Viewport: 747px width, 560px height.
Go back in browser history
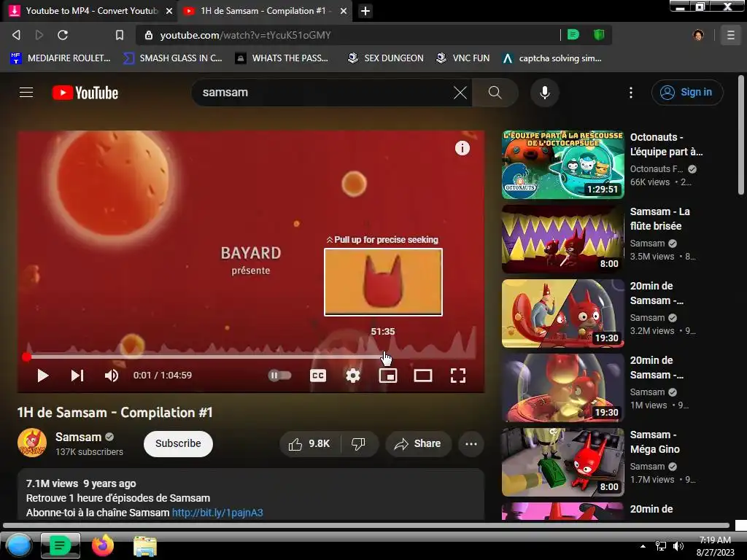tap(16, 35)
